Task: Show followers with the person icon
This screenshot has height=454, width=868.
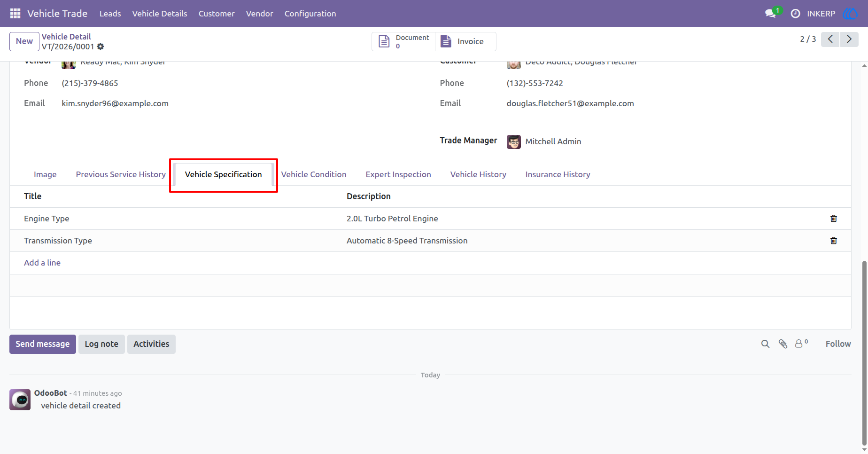Action: coord(801,344)
